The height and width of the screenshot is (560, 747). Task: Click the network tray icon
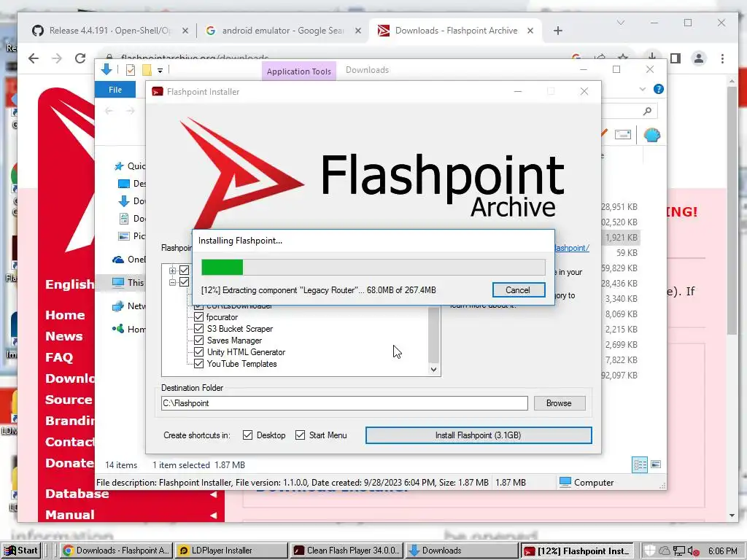point(679,551)
